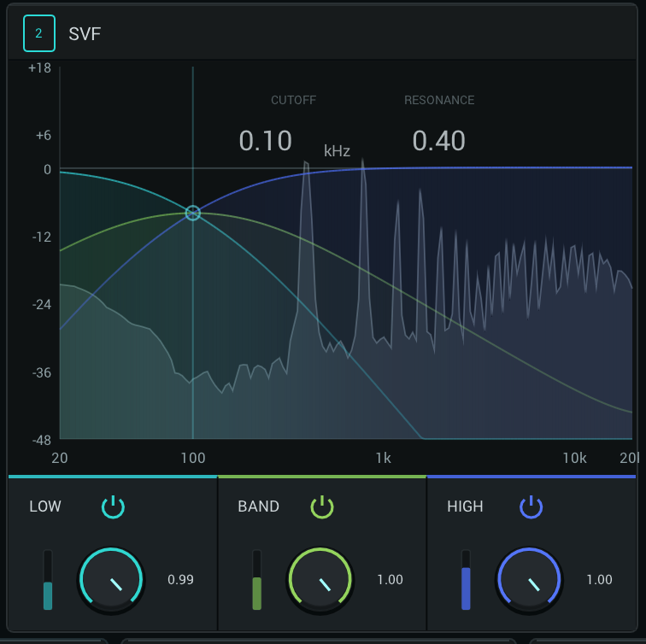Viewport: 646px width, 644px height.
Task: Toggle the HIGH band power button
Action: tap(531, 506)
